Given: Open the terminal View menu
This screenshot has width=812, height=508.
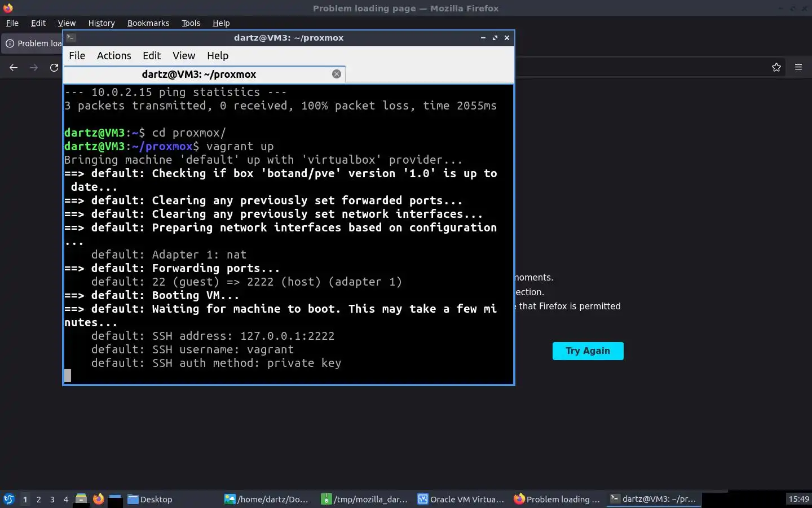Looking at the screenshot, I should click(x=184, y=55).
